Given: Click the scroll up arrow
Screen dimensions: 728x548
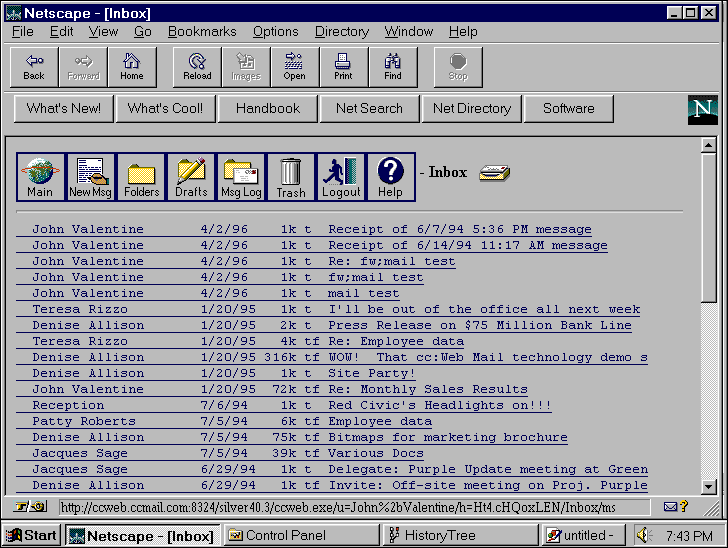Looking at the screenshot, I should point(708,145).
